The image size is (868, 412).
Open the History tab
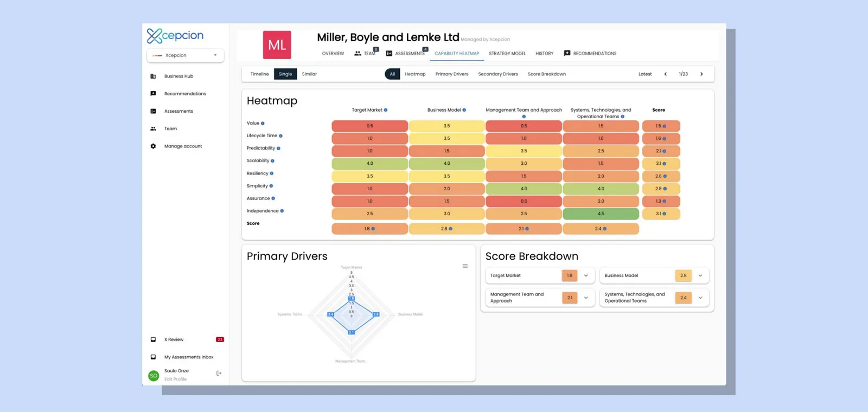[x=545, y=54]
